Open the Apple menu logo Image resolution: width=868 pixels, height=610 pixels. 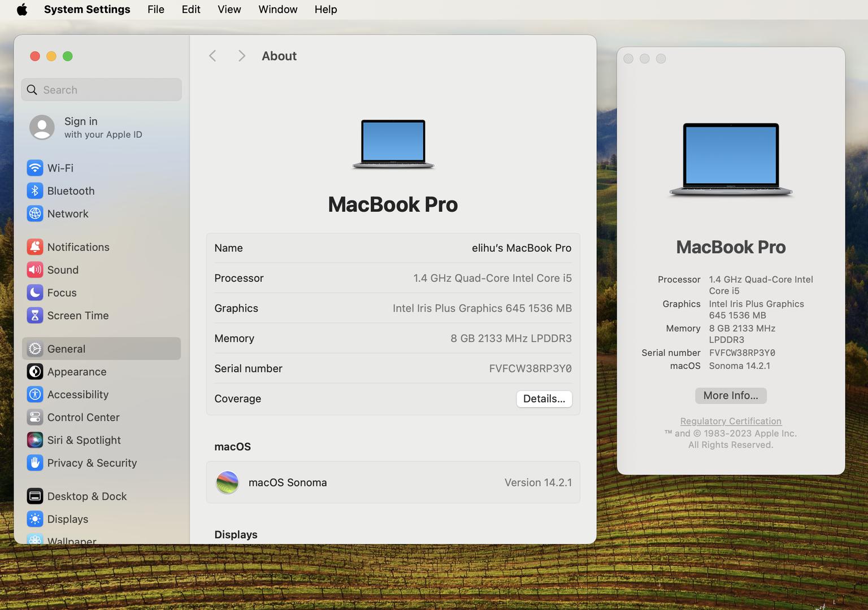(22, 10)
